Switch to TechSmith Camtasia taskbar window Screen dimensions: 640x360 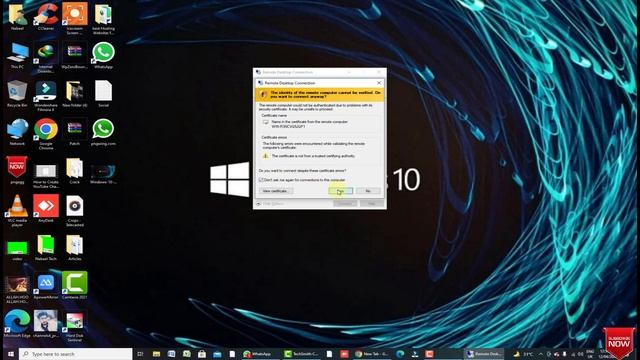coord(302,354)
